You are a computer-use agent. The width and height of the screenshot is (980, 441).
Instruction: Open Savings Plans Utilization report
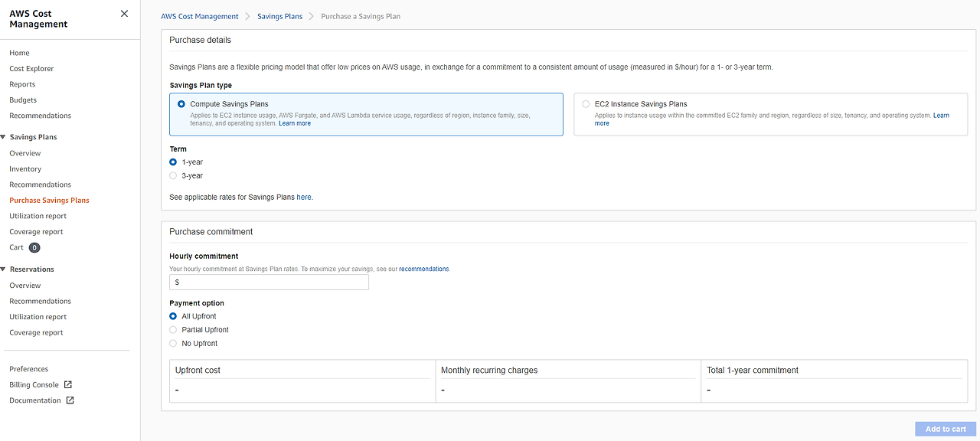click(38, 216)
